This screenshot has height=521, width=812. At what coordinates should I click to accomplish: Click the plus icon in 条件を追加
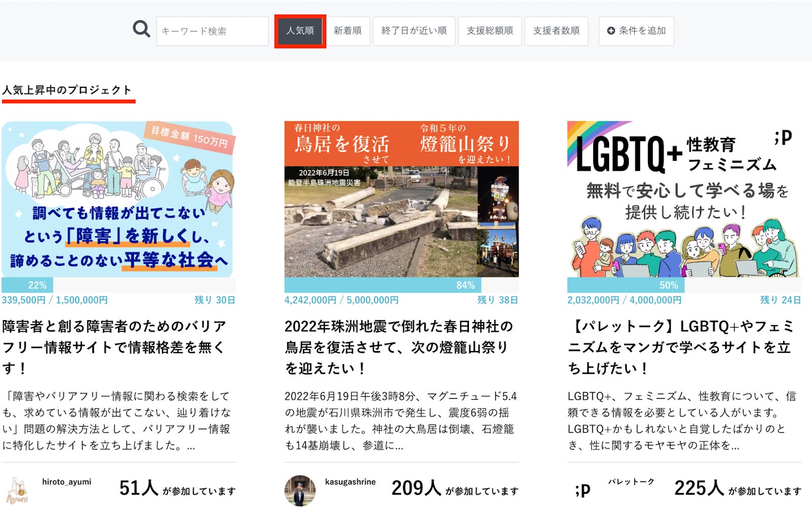point(611,31)
